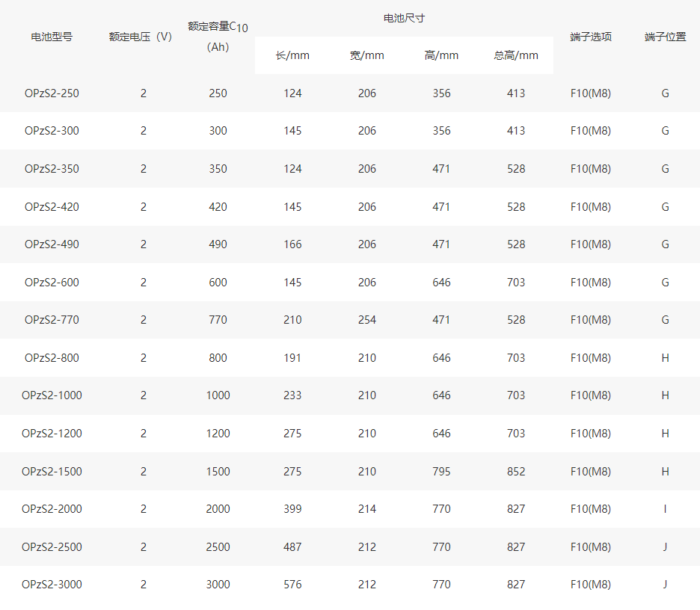700x610 pixels.
Task: Click the 电池型号 column header
Action: [52, 37]
